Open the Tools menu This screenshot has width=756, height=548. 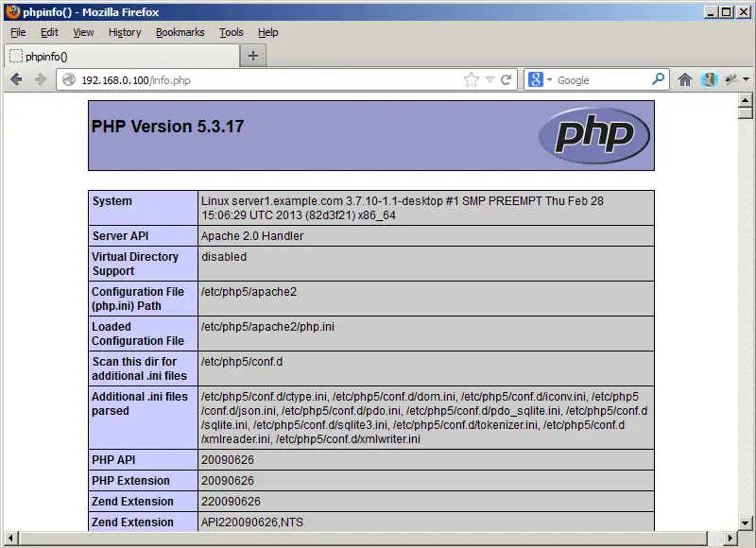coord(231,32)
